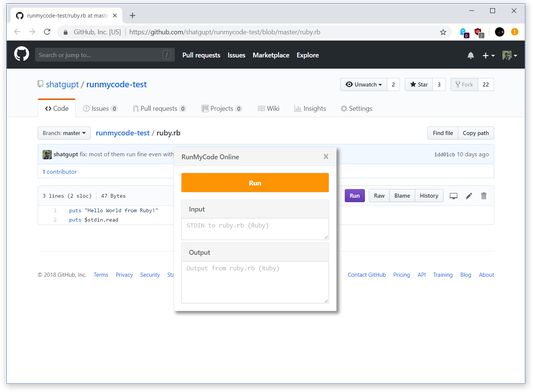Open Issues in top nav

(x=236, y=55)
